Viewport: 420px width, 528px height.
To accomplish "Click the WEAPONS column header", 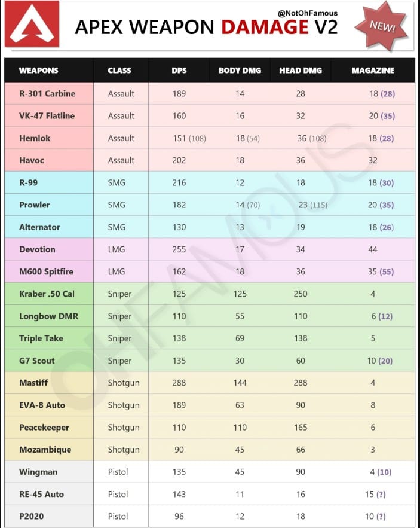I will [39, 71].
